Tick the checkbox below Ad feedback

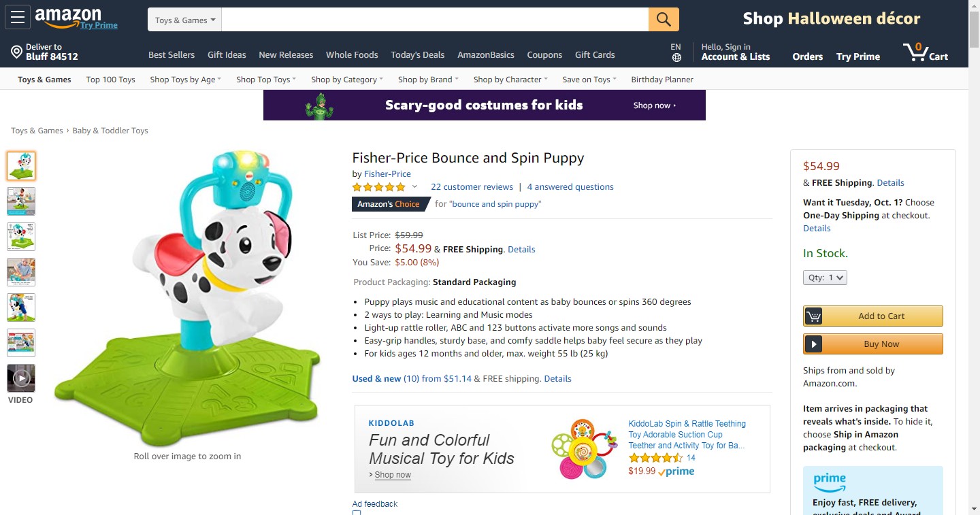pos(357,513)
